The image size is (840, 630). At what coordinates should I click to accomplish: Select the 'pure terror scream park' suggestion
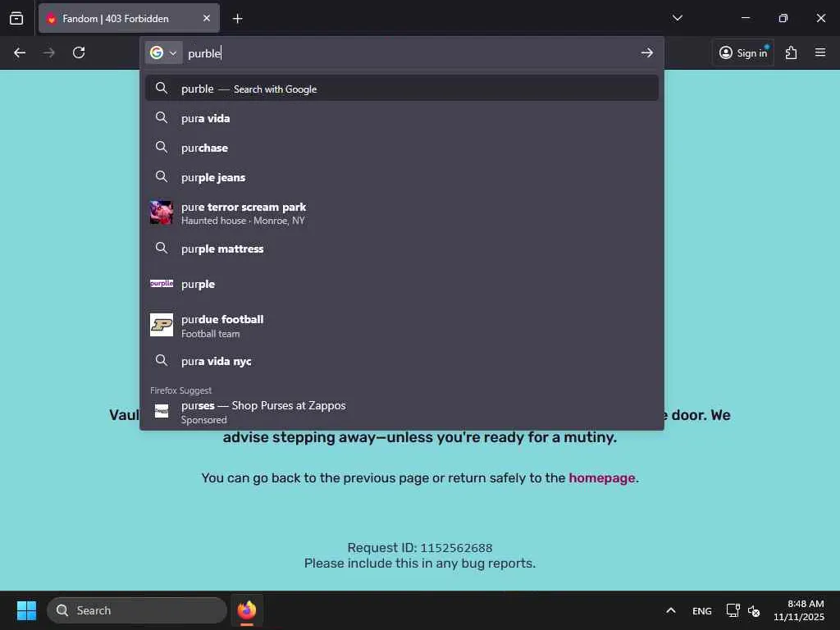402,212
